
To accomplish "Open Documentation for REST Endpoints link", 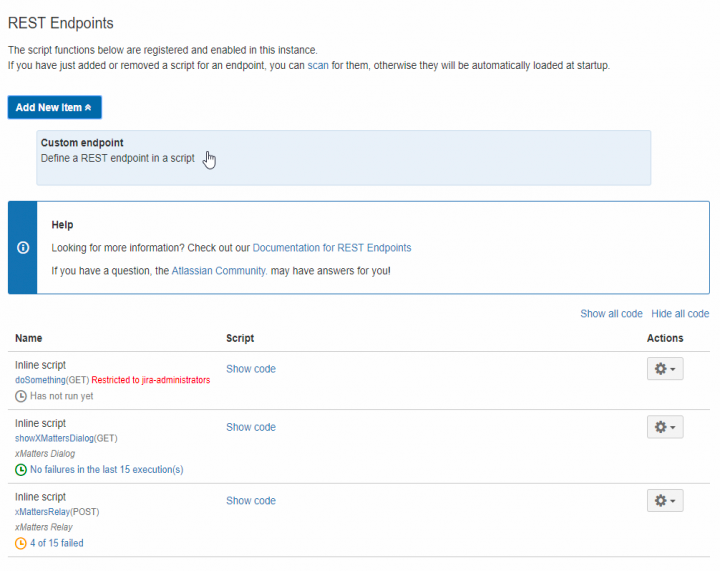I will [x=332, y=248].
